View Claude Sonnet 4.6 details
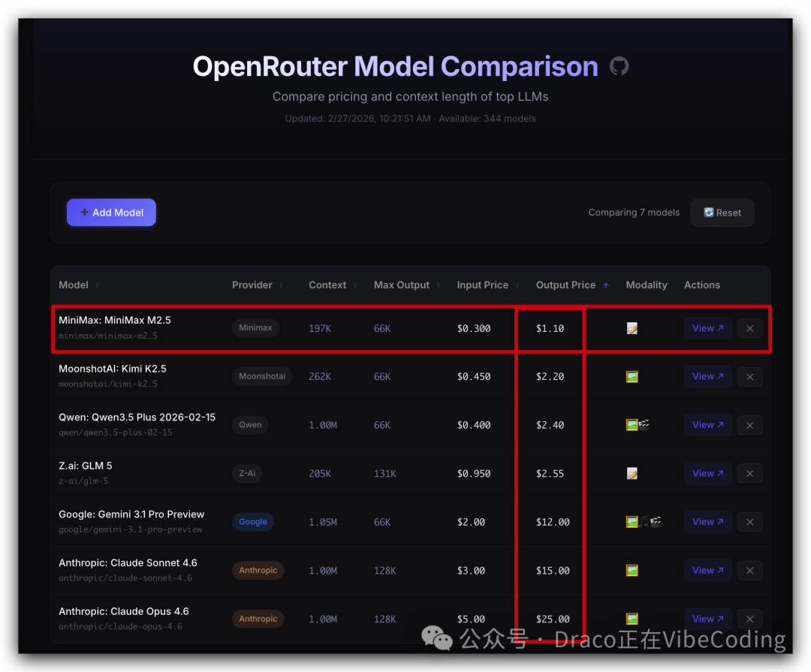The width and height of the screenshot is (811, 672). pos(707,571)
